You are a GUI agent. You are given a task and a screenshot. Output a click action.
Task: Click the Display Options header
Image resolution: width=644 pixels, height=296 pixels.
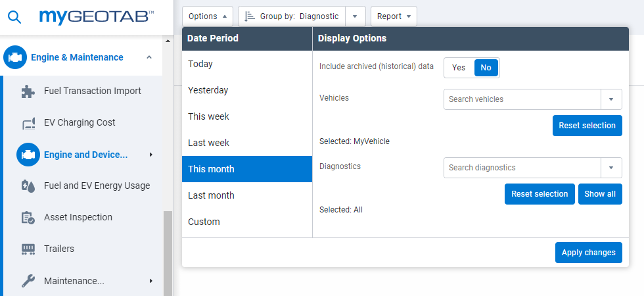(352, 39)
